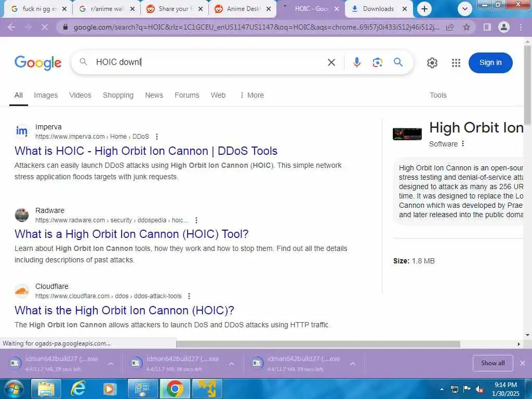Show hidden system tray icons
This screenshot has width=532, height=399.
click(x=442, y=390)
